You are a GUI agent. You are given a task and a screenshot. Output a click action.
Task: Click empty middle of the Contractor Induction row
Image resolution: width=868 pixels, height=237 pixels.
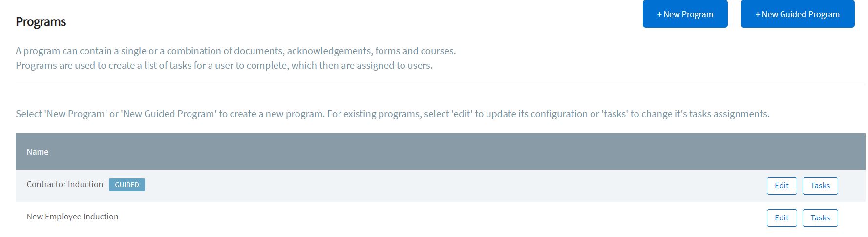point(440,186)
